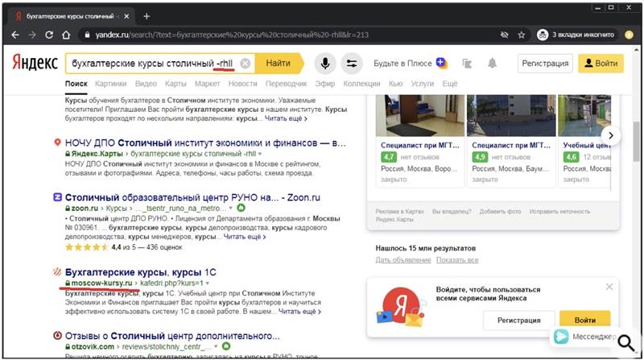Click the otzovik.com result favicon
644x360 pixels.
[x=57, y=335]
